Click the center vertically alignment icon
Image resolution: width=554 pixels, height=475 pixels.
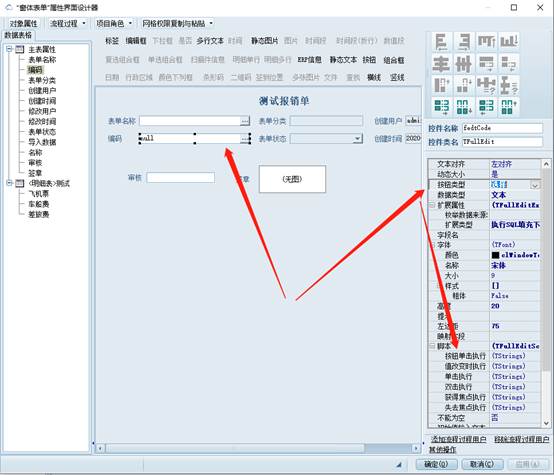(463, 64)
